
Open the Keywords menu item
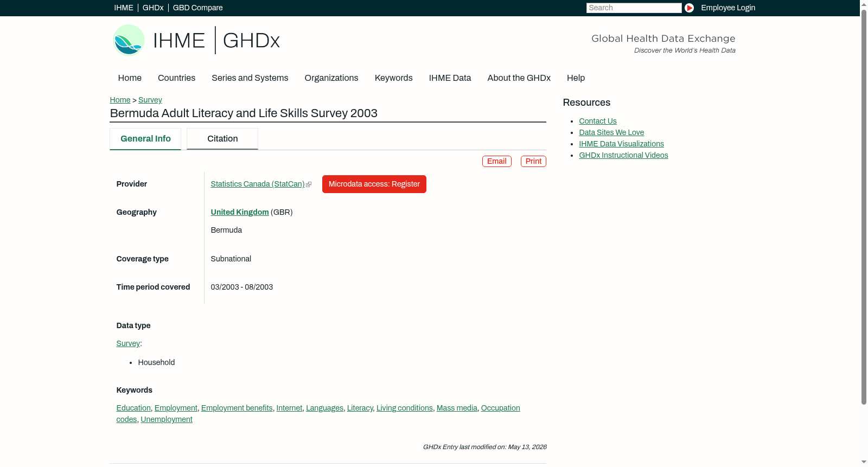pyautogui.click(x=393, y=78)
